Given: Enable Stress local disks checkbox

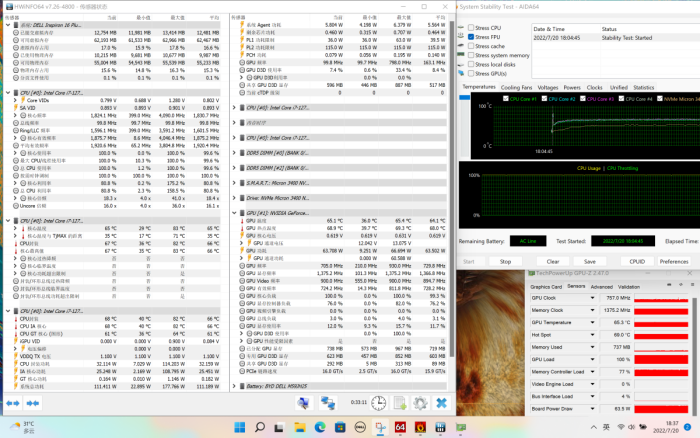Looking at the screenshot, I should click(x=471, y=64).
